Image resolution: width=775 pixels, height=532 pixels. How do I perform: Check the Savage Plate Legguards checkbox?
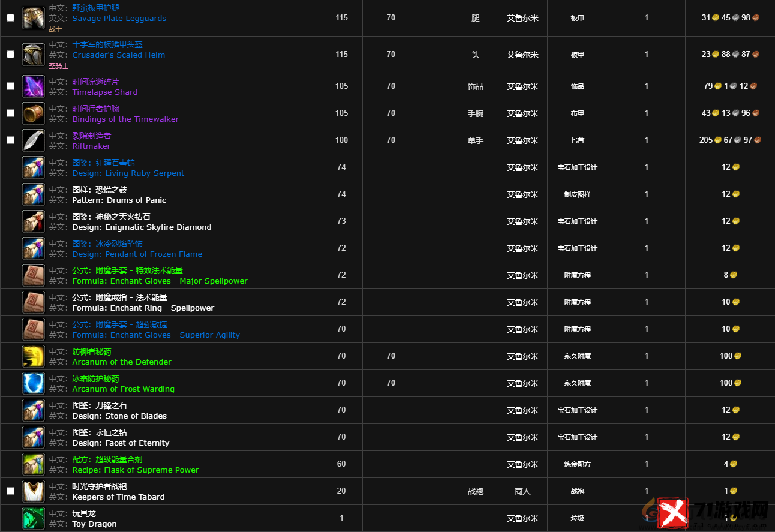pyautogui.click(x=10, y=18)
